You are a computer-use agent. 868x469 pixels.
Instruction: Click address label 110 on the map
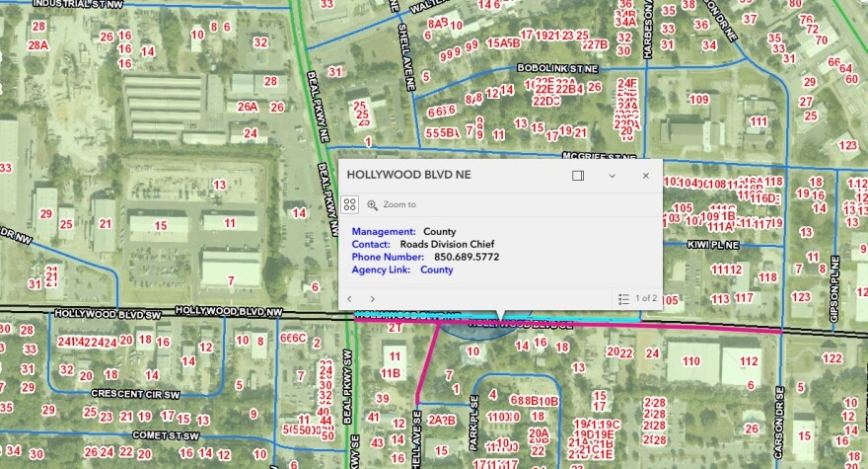pyautogui.click(x=690, y=361)
